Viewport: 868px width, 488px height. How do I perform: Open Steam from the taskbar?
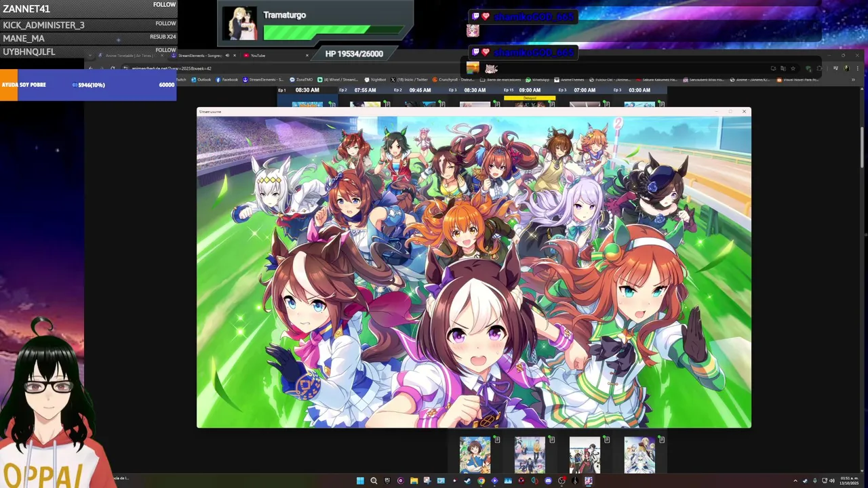pyautogui.click(x=467, y=481)
